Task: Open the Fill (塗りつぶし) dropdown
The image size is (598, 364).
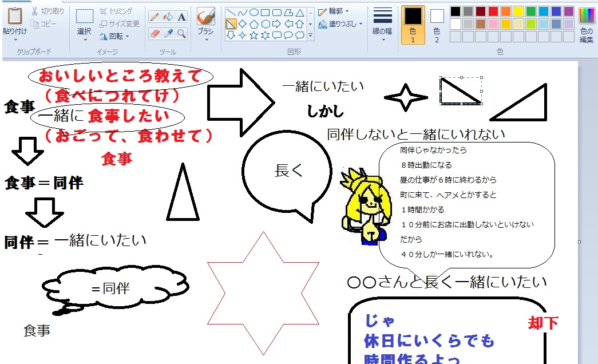Action: click(340, 24)
